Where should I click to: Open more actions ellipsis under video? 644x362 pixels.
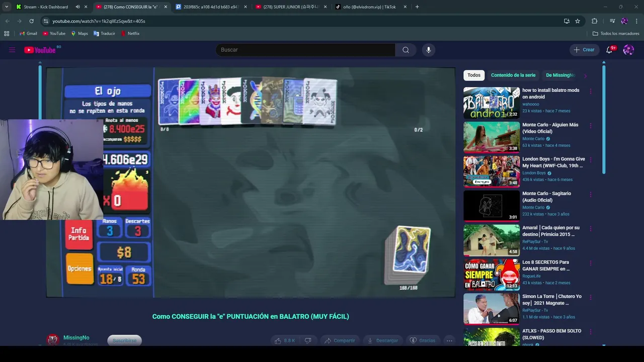click(449, 340)
